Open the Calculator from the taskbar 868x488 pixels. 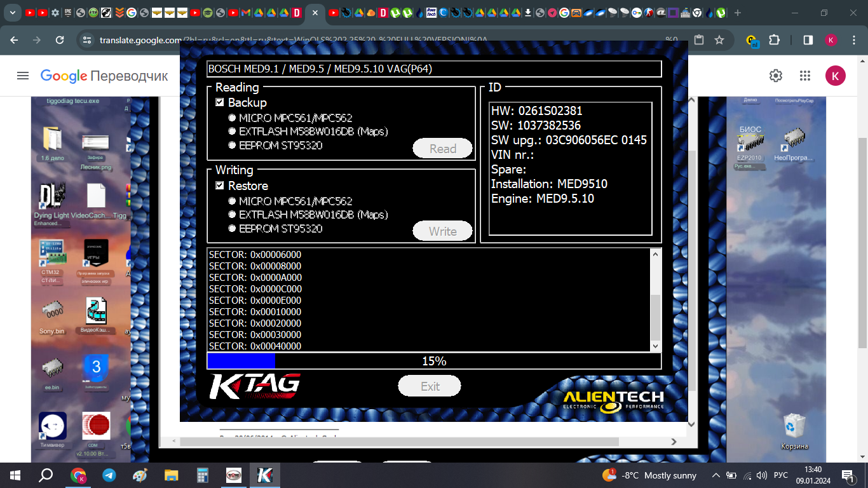pos(203,475)
